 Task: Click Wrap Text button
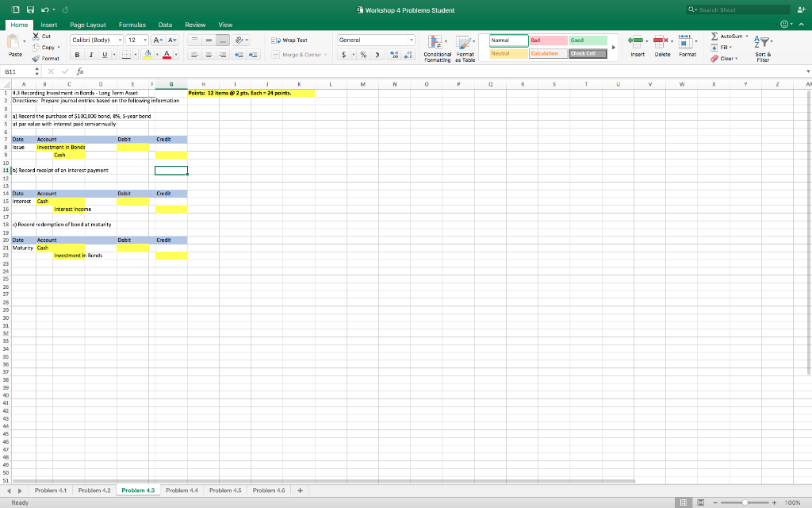click(289, 40)
